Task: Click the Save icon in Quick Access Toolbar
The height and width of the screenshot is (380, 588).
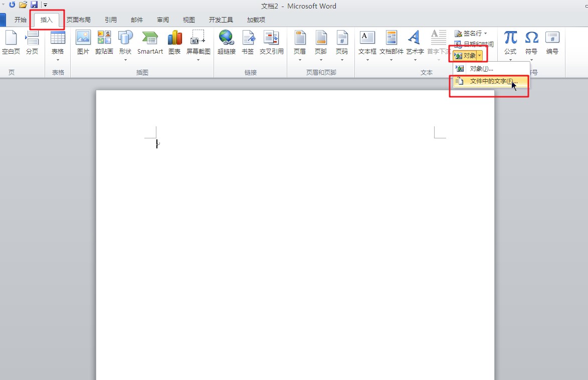Action: pyautogui.click(x=34, y=5)
